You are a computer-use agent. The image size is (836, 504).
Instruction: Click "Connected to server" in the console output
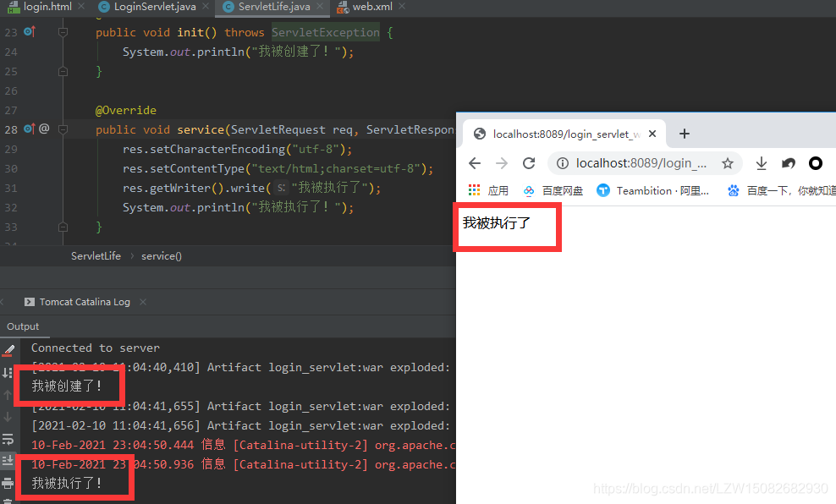[x=96, y=348]
